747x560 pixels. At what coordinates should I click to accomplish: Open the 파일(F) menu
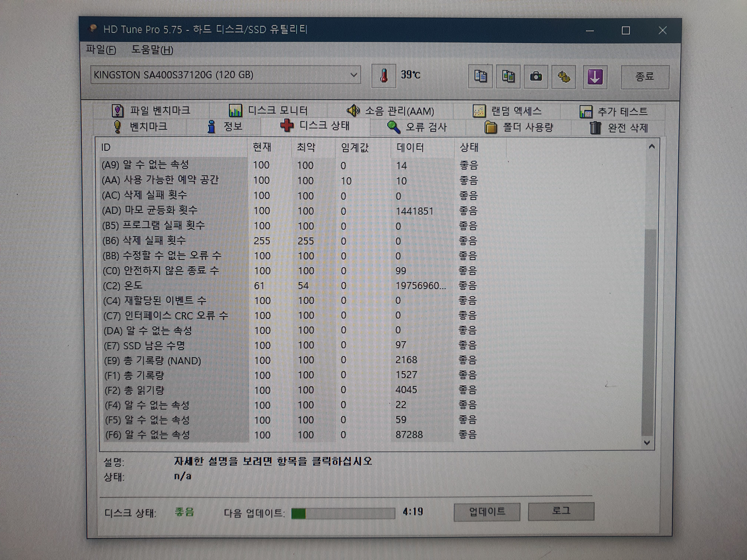(x=101, y=50)
